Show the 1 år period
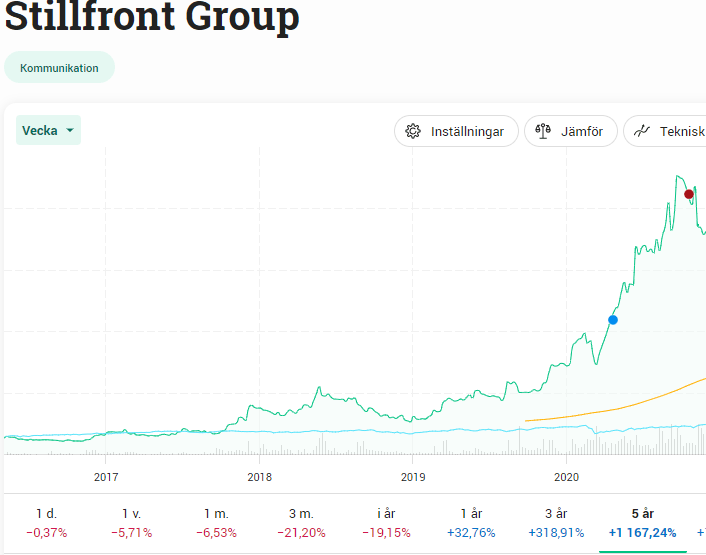 472,522
